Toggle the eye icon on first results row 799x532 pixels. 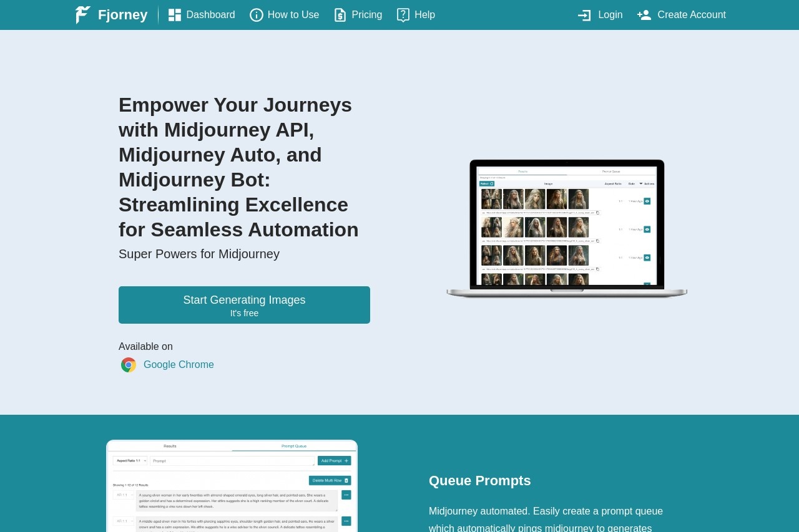[x=647, y=201]
